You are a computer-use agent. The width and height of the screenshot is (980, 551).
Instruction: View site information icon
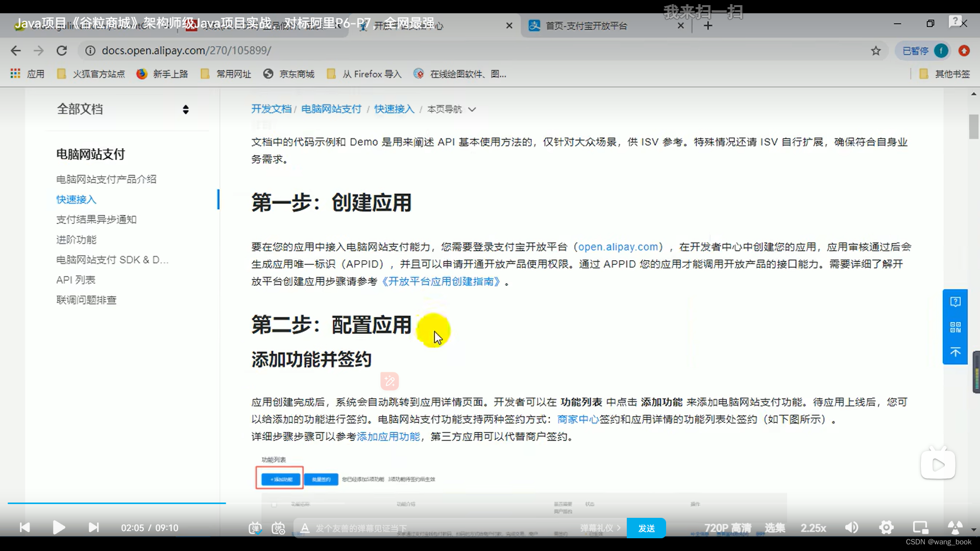(90, 51)
